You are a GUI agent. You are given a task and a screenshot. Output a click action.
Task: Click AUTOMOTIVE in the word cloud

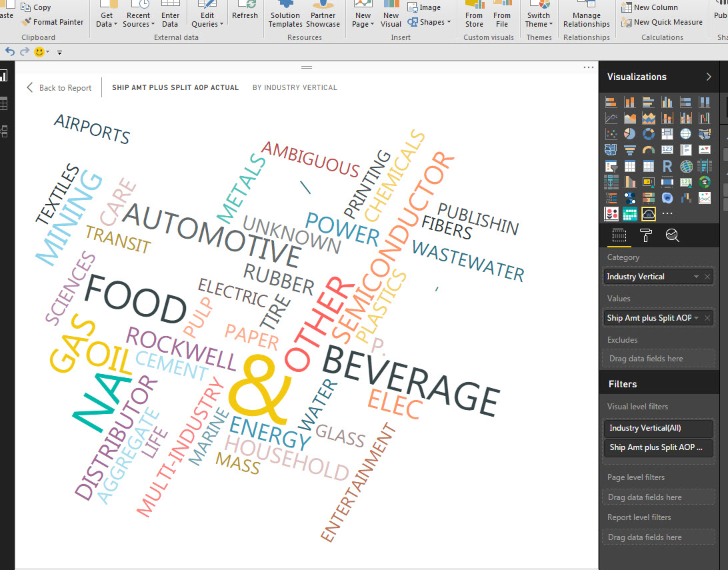pos(212,235)
